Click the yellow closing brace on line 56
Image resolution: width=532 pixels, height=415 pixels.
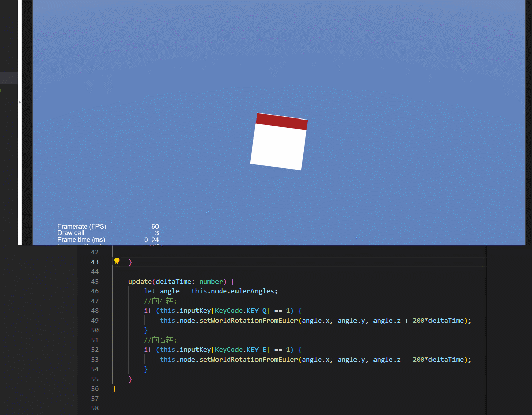click(x=114, y=388)
